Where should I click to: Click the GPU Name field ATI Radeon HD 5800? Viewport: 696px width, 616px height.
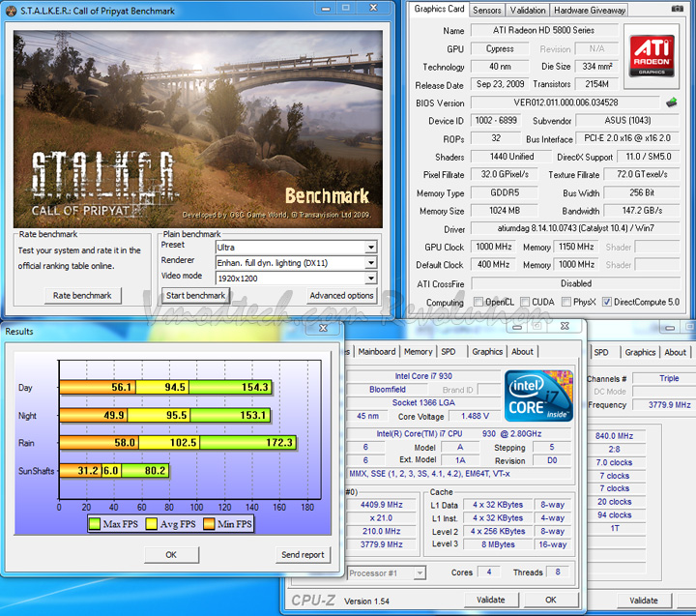(544, 30)
